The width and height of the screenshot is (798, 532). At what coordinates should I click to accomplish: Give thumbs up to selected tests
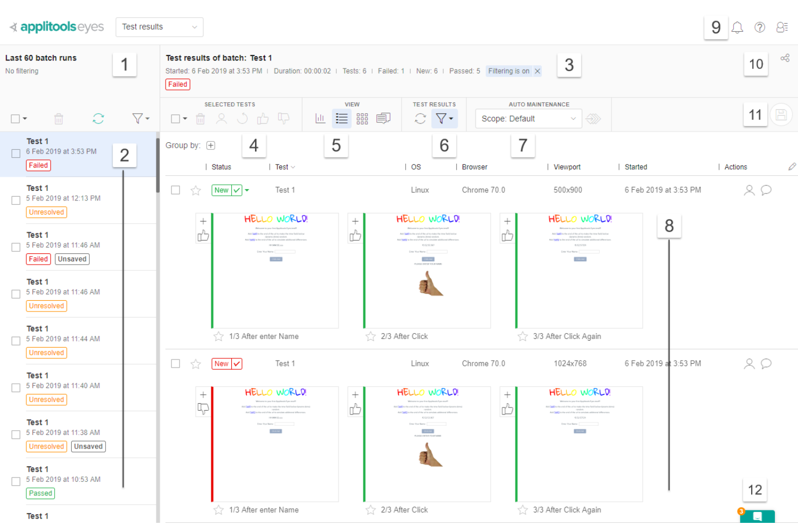point(263,119)
